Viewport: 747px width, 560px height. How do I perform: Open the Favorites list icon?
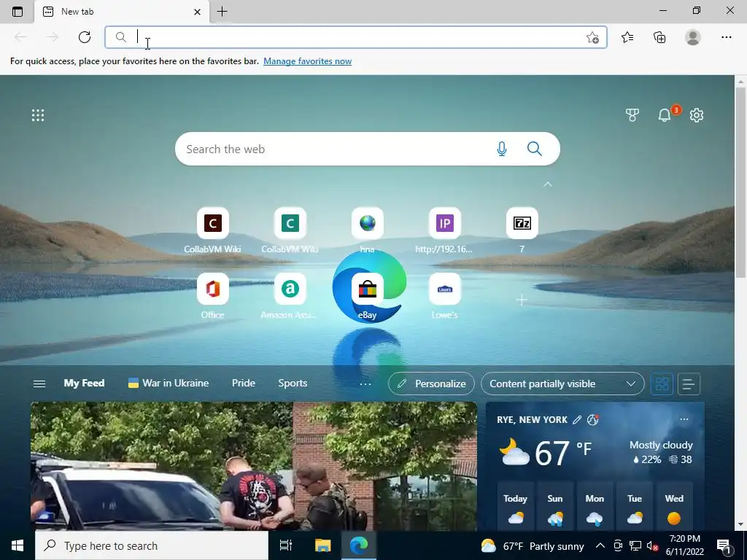(x=627, y=37)
